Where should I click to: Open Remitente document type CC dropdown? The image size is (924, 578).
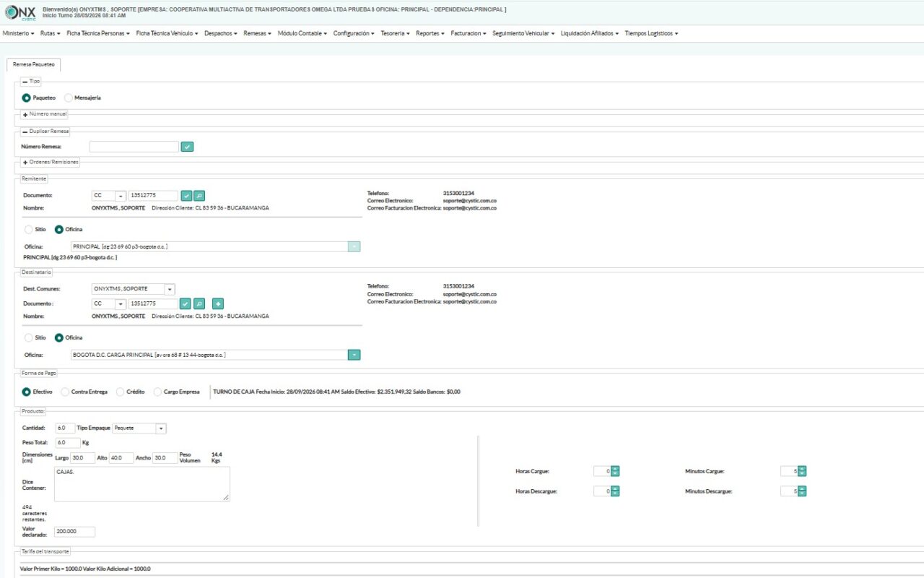click(121, 196)
